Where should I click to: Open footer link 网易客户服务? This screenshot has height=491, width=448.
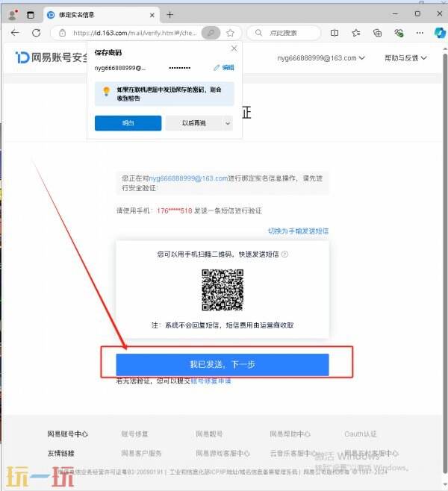click(141, 453)
